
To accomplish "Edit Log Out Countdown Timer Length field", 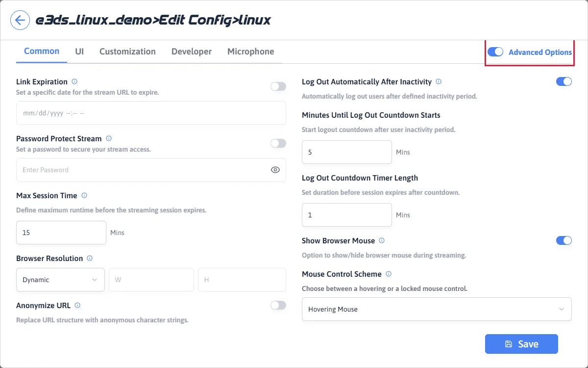I will coord(347,215).
